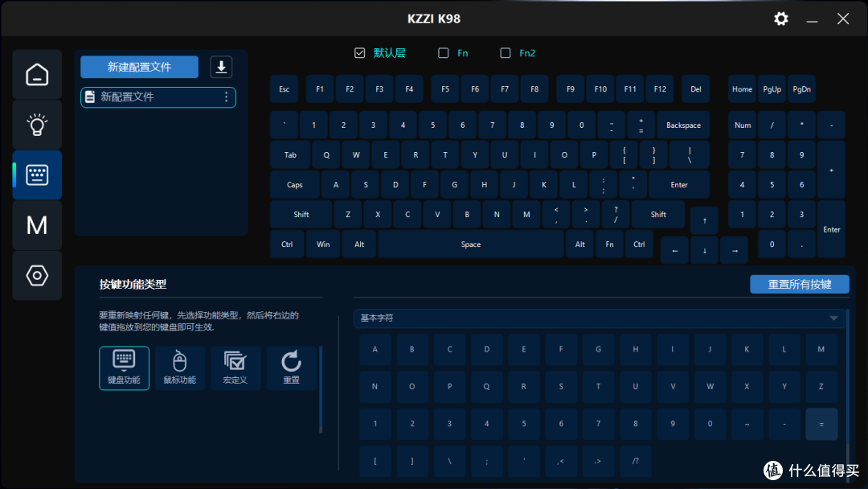Select the Home key on layout

click(743, 89)
